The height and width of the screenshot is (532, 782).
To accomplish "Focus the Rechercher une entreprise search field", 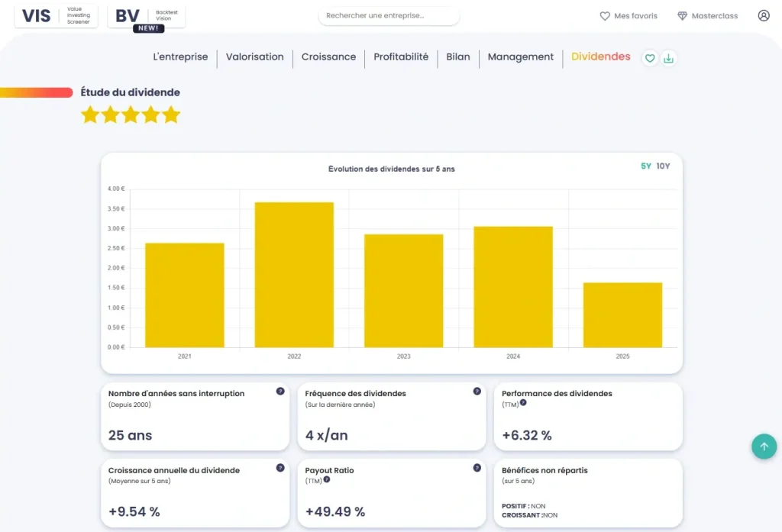I will coord(389,16).
